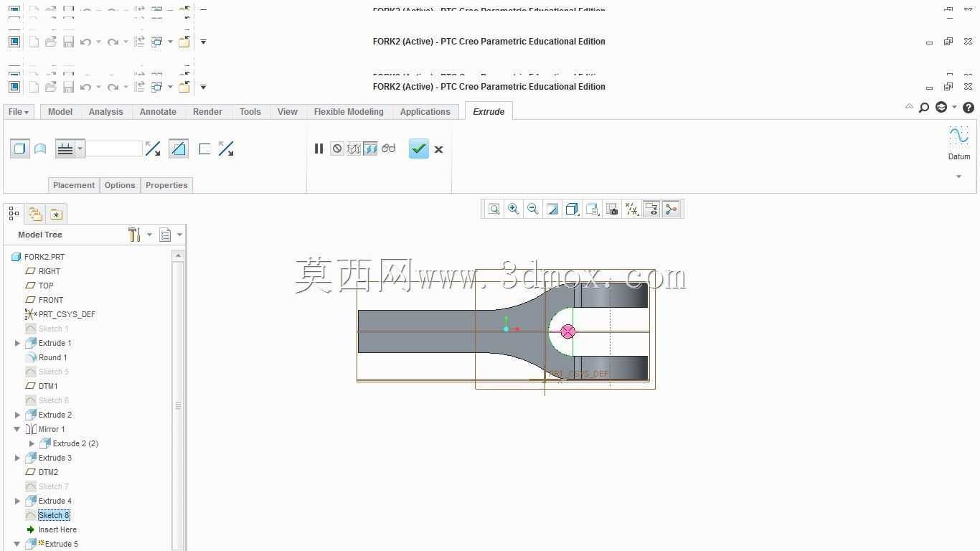Collapse the Mirror 1 tree node
980x551 pixels.
pyautogui.click(x=18, y=429)
